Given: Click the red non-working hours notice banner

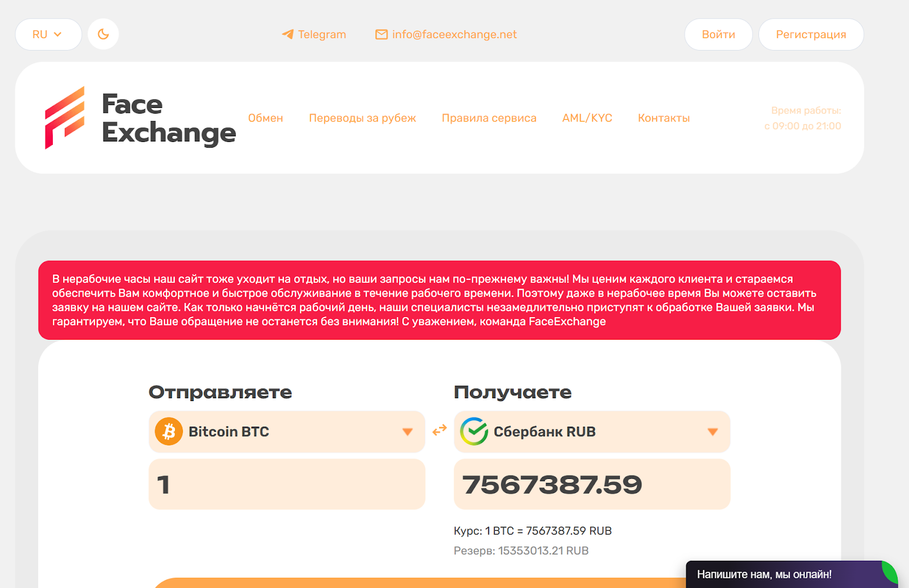Looking at the screenshot, I should tap(440, 300).
